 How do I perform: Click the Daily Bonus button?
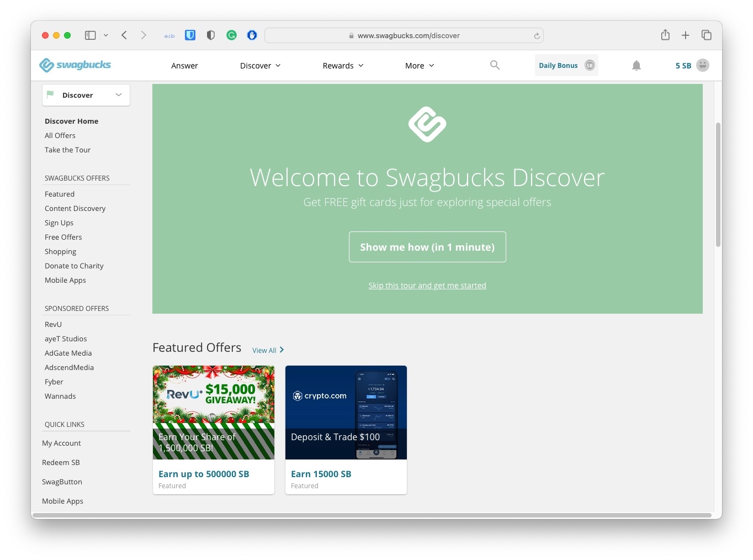[566, 65]
